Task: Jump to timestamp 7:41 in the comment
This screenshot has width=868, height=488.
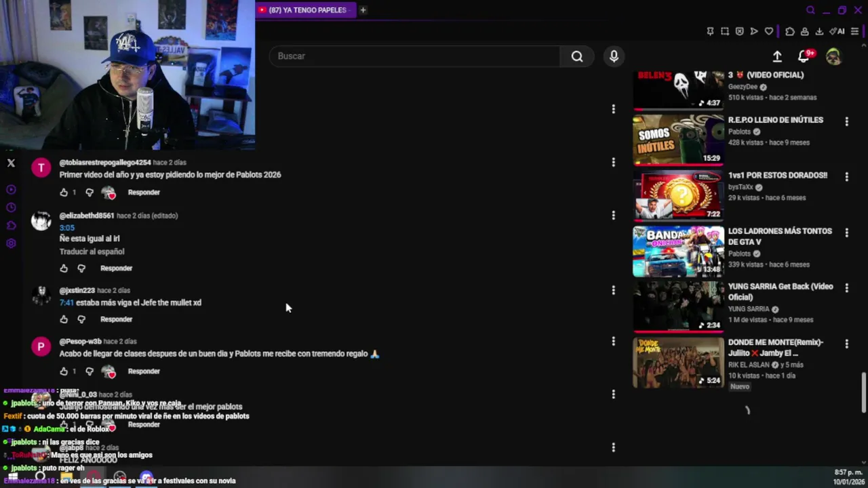Action: [x=66, y=303]
